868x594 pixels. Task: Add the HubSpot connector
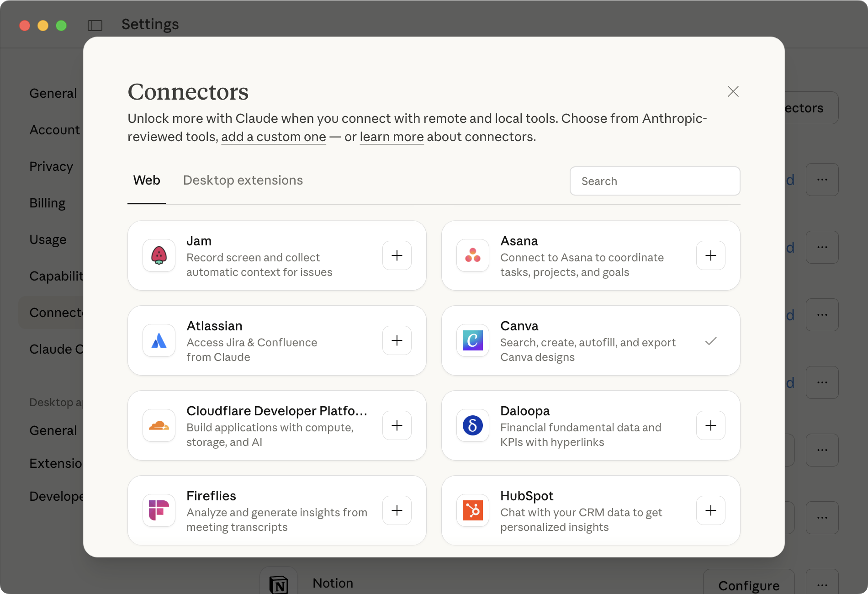(710, 510)
